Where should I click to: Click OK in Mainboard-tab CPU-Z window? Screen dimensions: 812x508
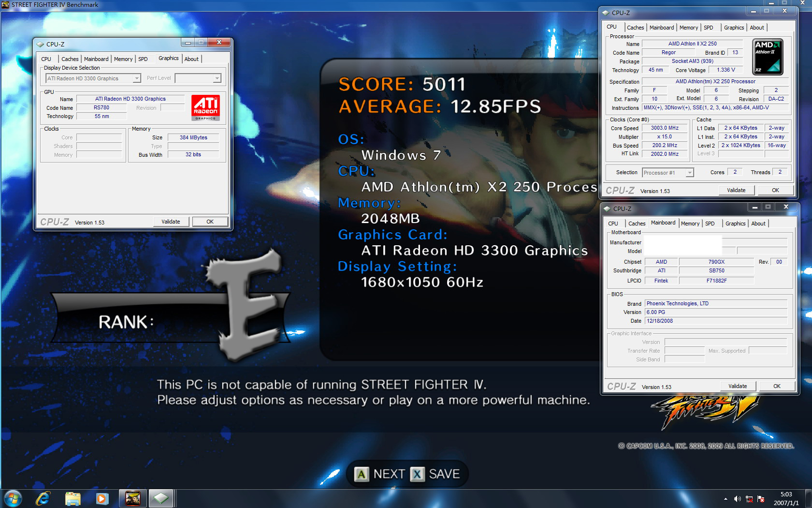[x=777, y=386]
